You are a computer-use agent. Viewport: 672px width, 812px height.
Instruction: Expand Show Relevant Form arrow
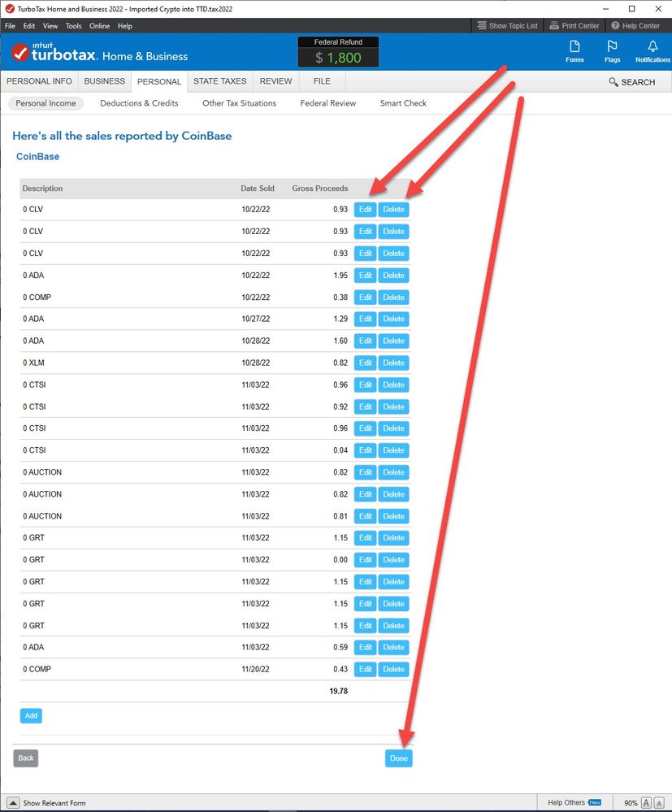pyautogui.click(x=14, y=803)
